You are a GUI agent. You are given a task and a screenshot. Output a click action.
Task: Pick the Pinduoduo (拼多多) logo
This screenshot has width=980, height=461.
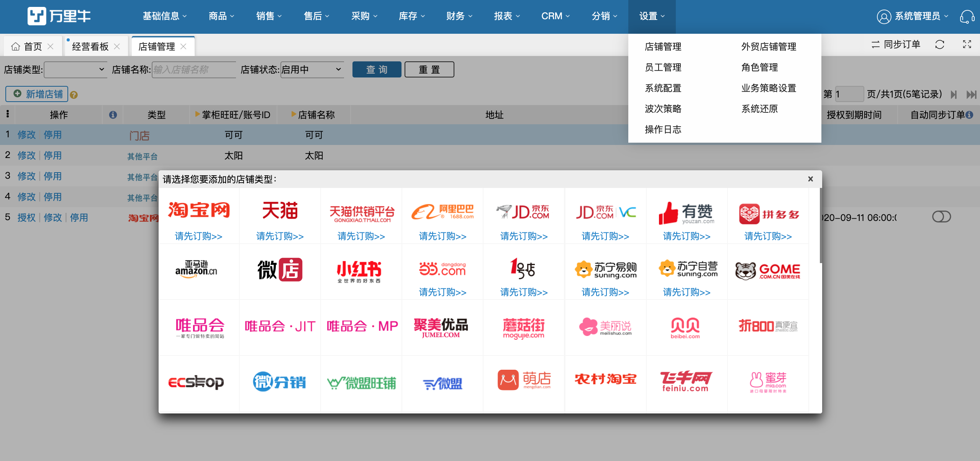[x=769, y=214]
